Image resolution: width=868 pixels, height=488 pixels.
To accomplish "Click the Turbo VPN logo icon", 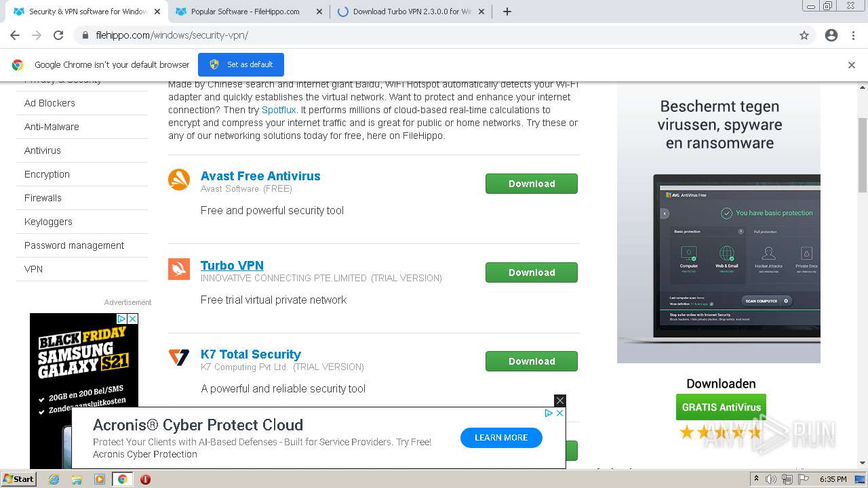I will [179, 269].
